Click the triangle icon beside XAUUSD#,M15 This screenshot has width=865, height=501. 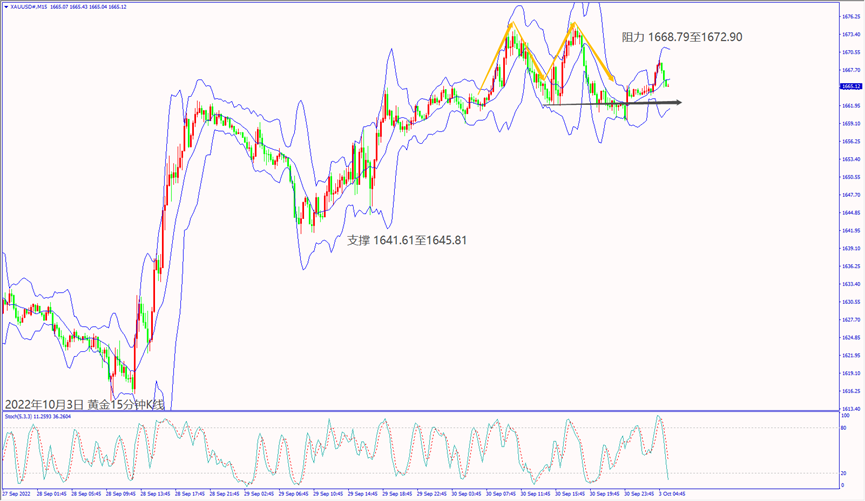point(6,7)
